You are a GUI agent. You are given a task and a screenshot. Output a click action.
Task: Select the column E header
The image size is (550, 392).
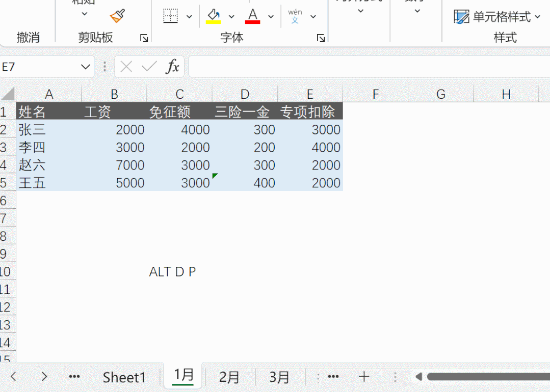coord(310,94)
